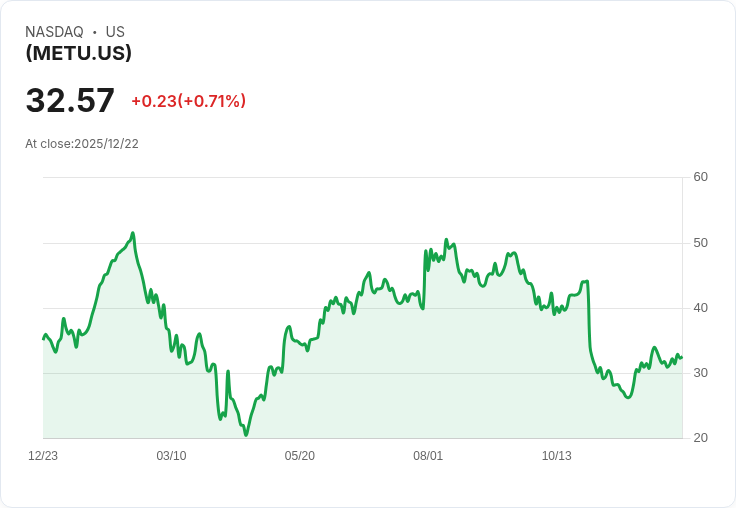Click the 60 label on the price axis
This screenshot has height=508, width=736.
point(700,177)
